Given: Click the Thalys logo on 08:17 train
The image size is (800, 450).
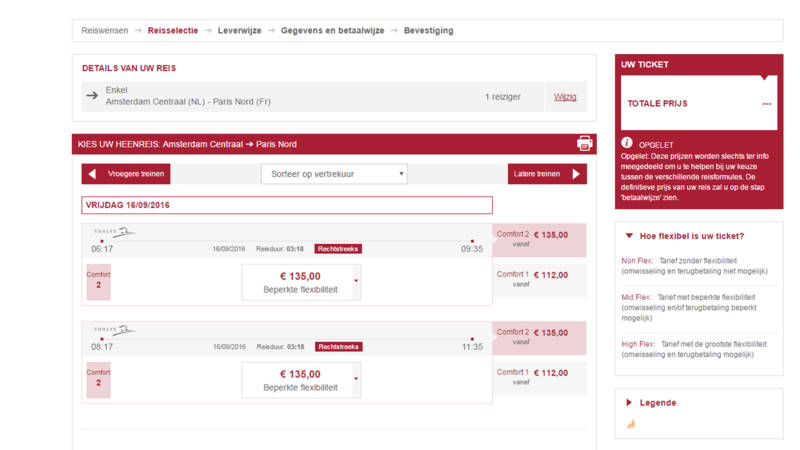Looking at the screenshot, I should coord(114,330).
